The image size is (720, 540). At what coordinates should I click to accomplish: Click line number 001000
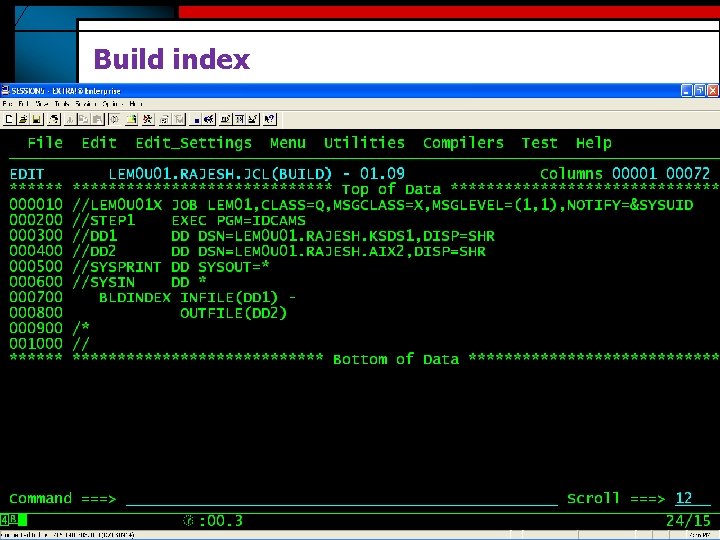[36, 343]
